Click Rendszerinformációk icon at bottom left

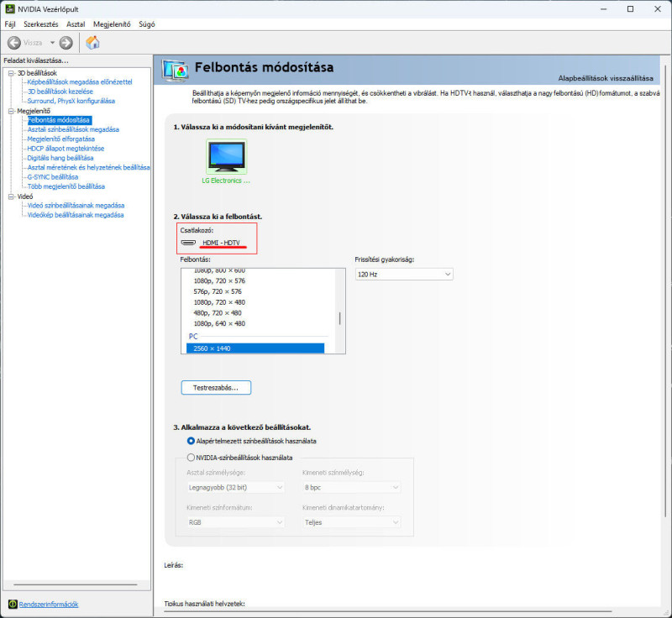point(13,604)
